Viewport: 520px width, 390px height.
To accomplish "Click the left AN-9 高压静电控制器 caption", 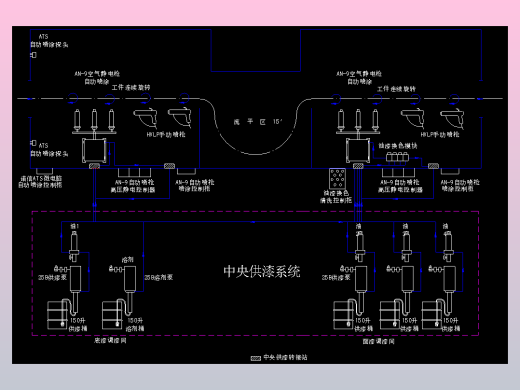I will (134, 186).
